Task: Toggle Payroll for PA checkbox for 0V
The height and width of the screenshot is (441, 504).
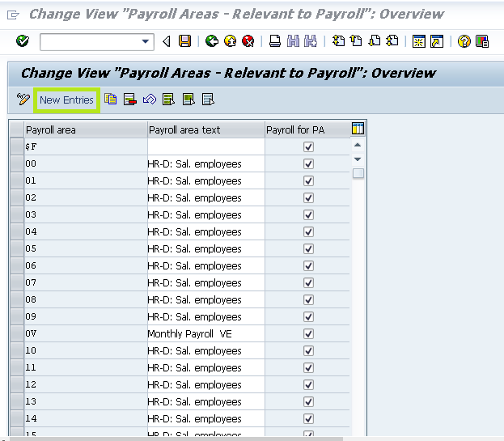Action: 308,333
